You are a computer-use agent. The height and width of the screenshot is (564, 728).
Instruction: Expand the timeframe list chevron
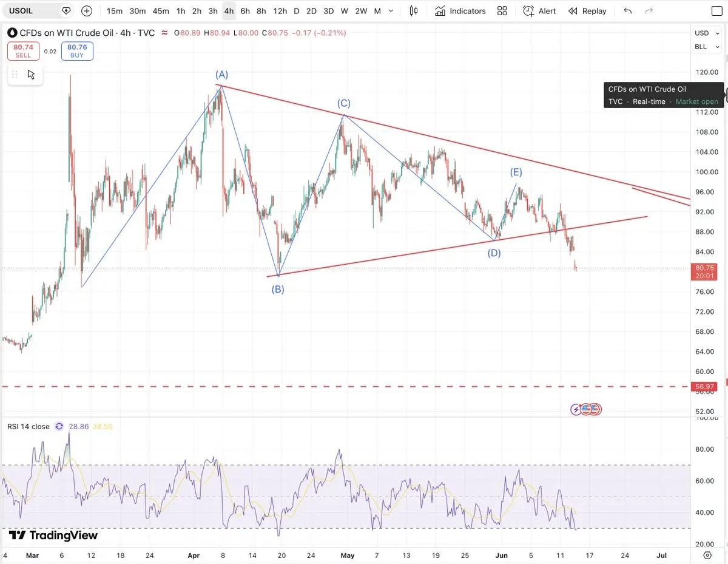[x=392, y=11]
